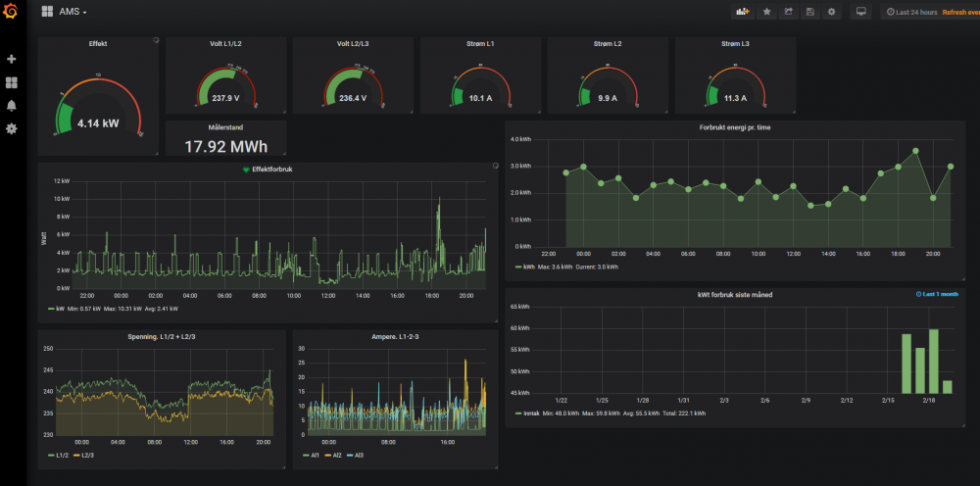Expand the AMS dashboard picker dropdown
Screen dimensions: 980x486
pos(73,12)
